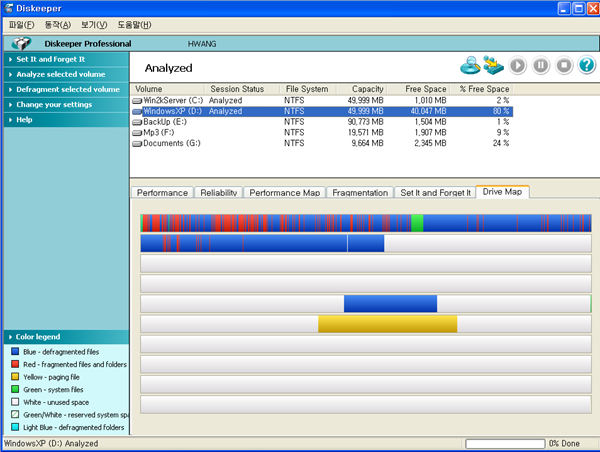This screenshot has height=452, width=600.
Task: Click the green/white reserved system space swatch
Action: point(15,414)
